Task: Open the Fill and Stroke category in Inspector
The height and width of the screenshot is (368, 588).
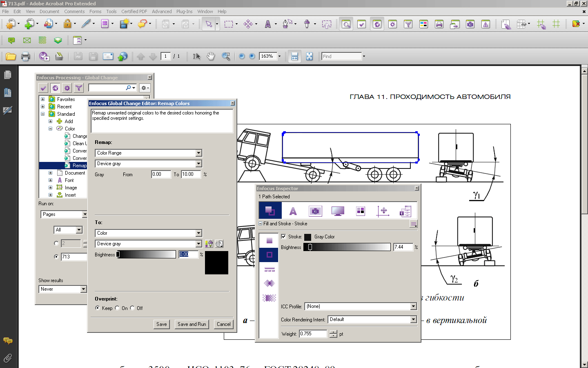Action: [270, 211]
